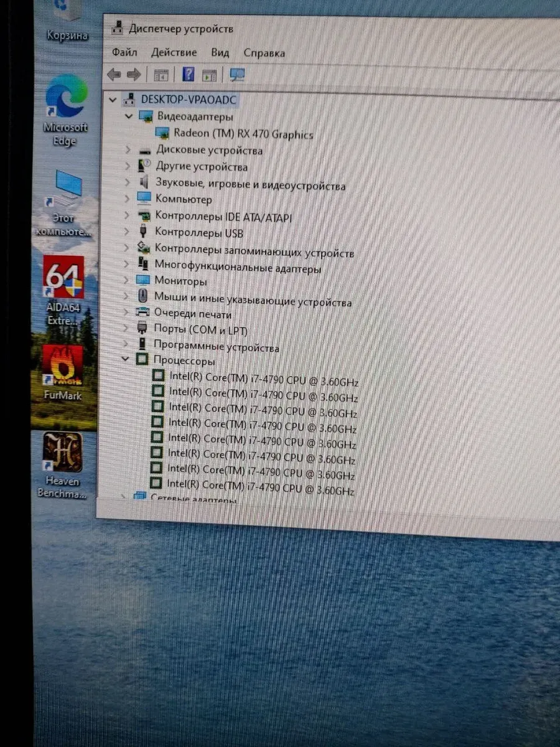Select the DESKTOP-VPAOADC root node
Image resolution: width=560 pixels, height=747 pixels.
tap(188, 99)
